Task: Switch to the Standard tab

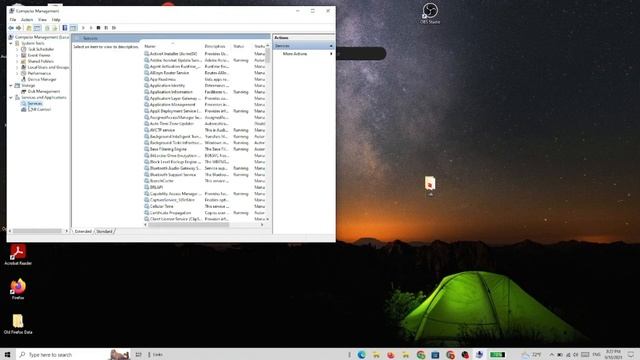Action: click(104, 231)
